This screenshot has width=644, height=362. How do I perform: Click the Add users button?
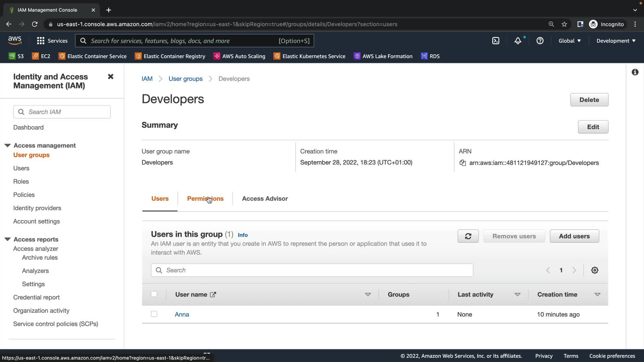click(x=574, y=236)
